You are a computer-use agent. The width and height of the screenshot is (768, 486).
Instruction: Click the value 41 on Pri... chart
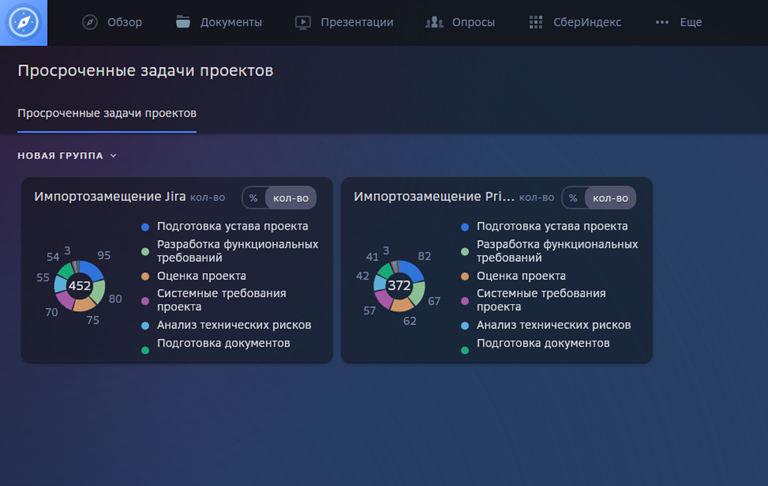[372, 257]
